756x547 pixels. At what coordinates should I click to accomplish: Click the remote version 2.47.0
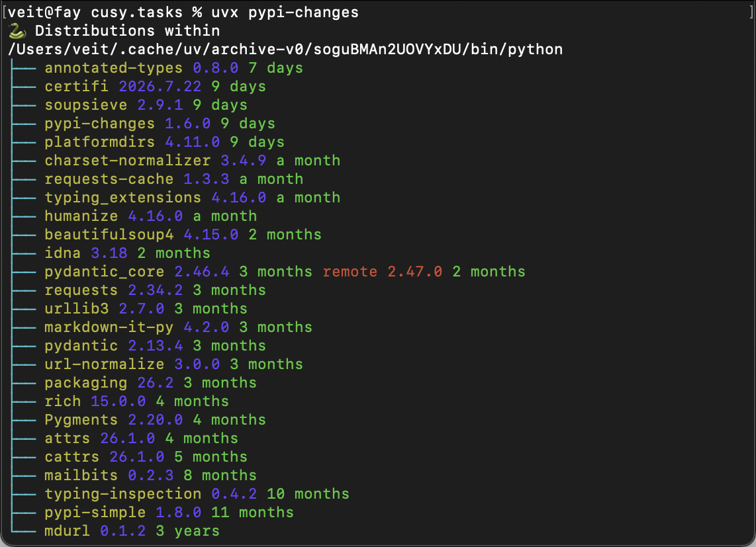pos(414,272)
